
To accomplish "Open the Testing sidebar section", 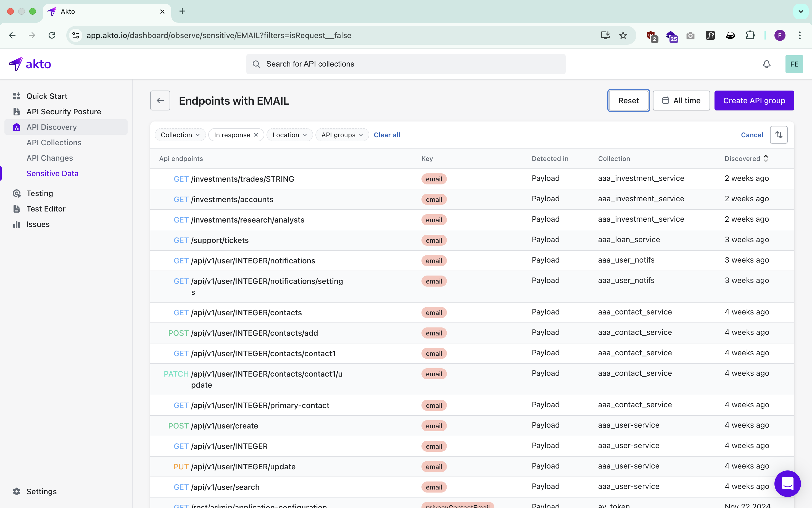I will tap(40, 193).
